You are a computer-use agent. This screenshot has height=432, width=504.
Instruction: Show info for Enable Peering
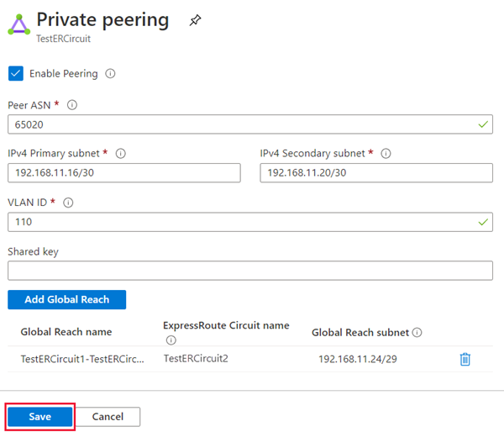point(110,74)
